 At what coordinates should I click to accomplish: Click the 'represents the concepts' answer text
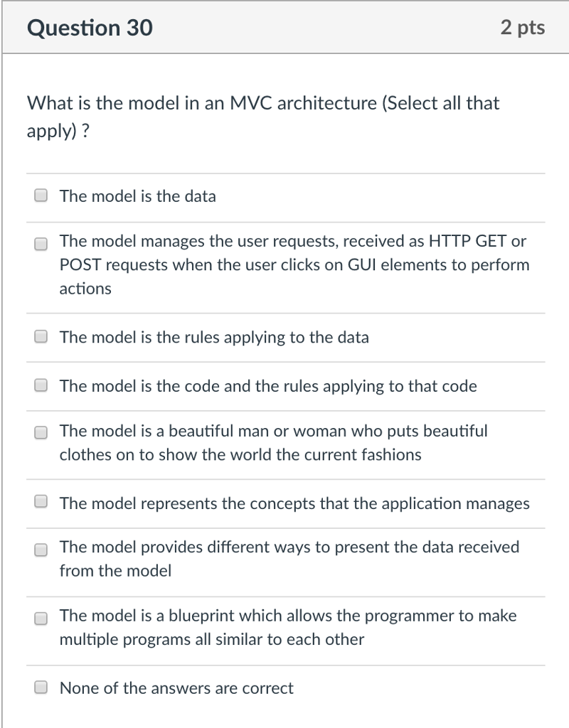[x=294, y=504]
